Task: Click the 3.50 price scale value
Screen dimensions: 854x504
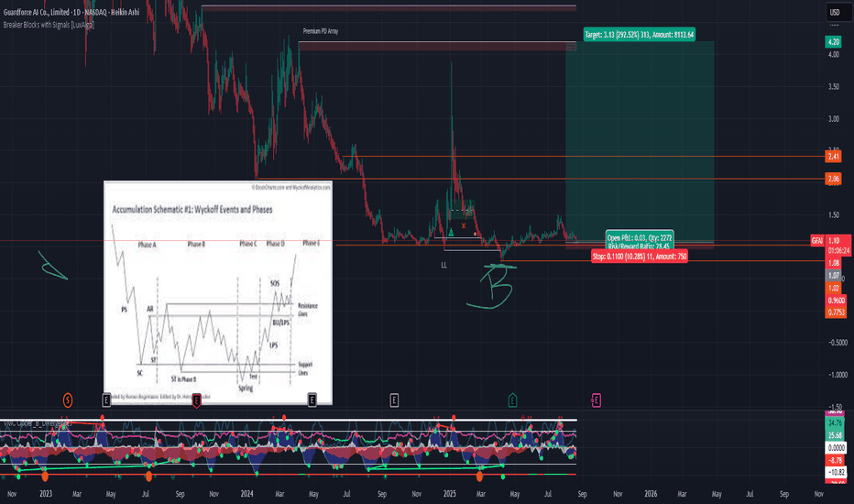Action: [x=833, y=87]
